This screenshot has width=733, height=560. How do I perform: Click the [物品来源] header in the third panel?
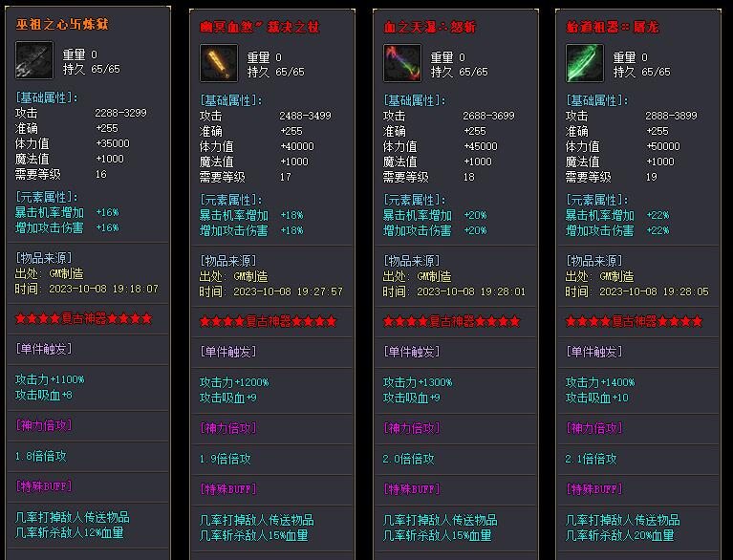tap(414, 261)
